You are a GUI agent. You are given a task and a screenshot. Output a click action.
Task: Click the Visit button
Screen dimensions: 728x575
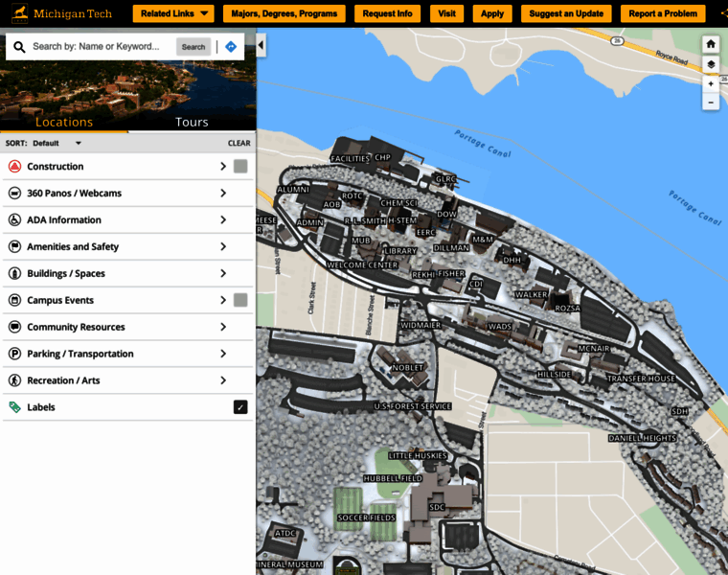pyautogui.click(x=446, y=13)
